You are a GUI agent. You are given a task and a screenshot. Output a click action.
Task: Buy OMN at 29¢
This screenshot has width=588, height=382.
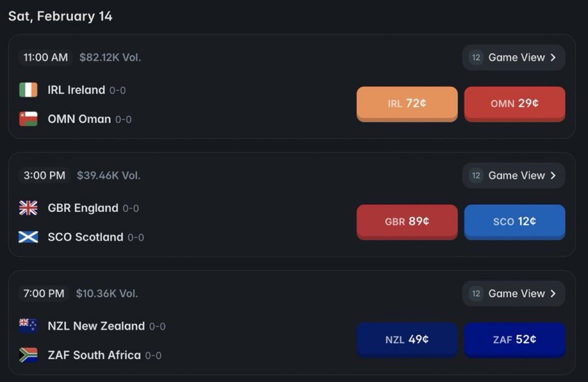click(514, 103)
